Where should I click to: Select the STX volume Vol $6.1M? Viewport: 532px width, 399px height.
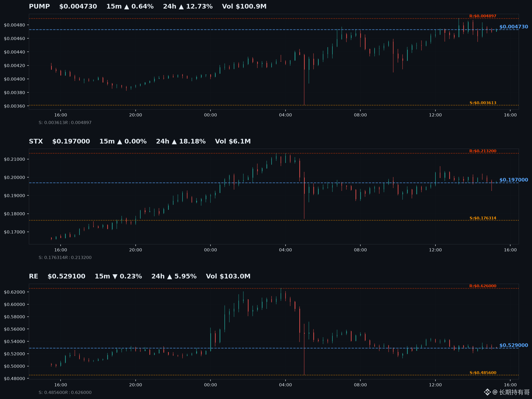coord(233,141)
